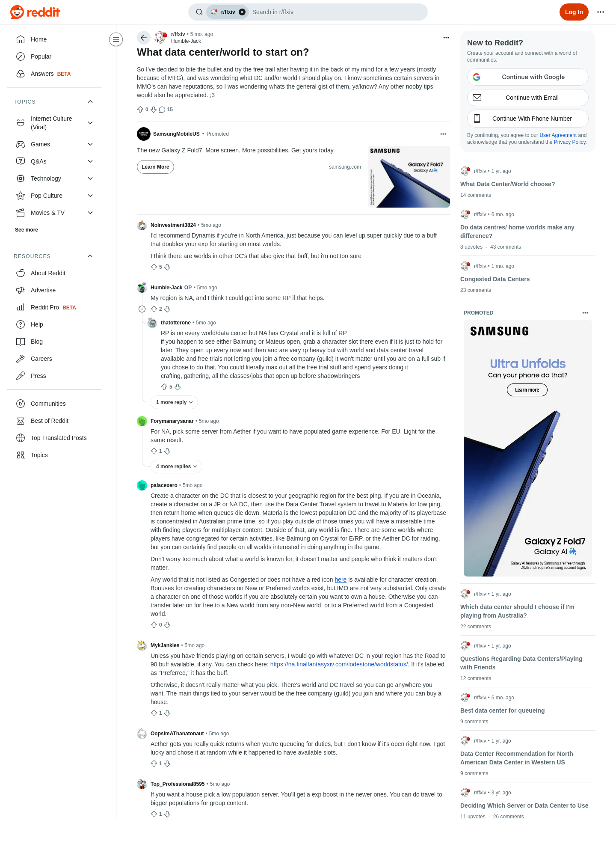The width and height of the screenshot is (616, 856).
Task: Click the Reddit logo
Action: point(35,12)
